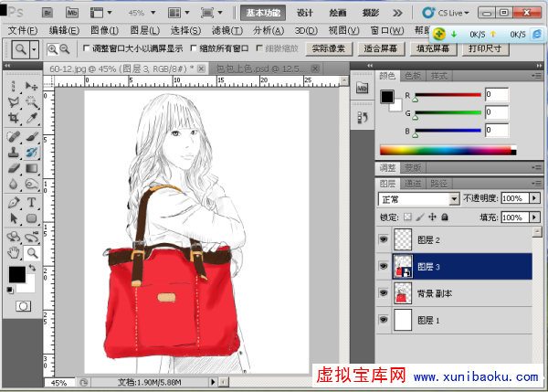
Task: Hide 图层 2 with its eye icon
Action: (383, 240)
